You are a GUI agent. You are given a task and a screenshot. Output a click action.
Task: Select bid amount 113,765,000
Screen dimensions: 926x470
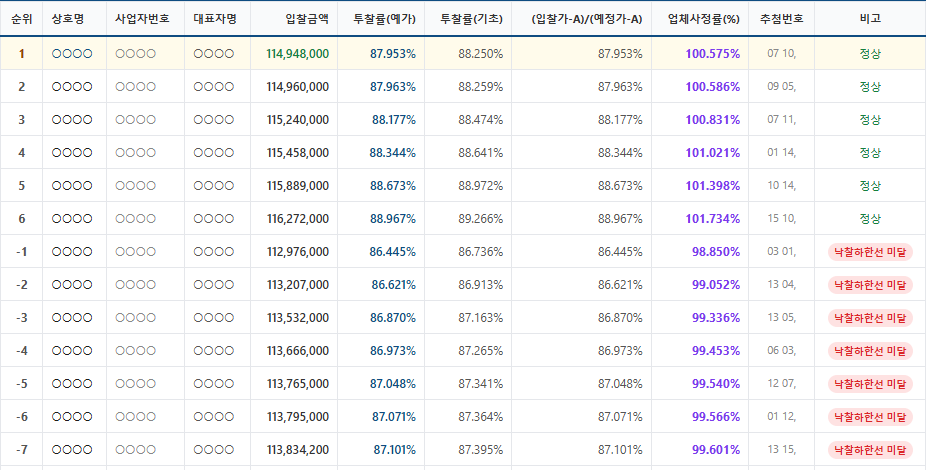[x=298, y=384]
